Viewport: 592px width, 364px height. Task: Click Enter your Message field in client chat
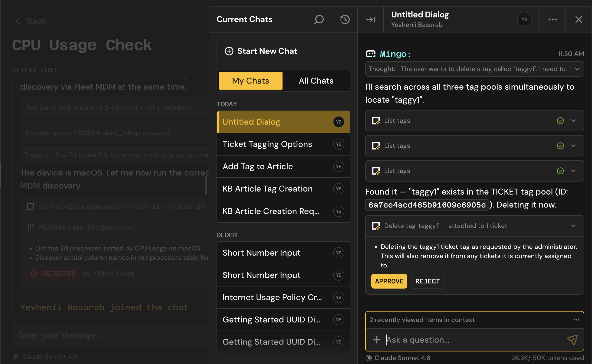coord(111,335)
